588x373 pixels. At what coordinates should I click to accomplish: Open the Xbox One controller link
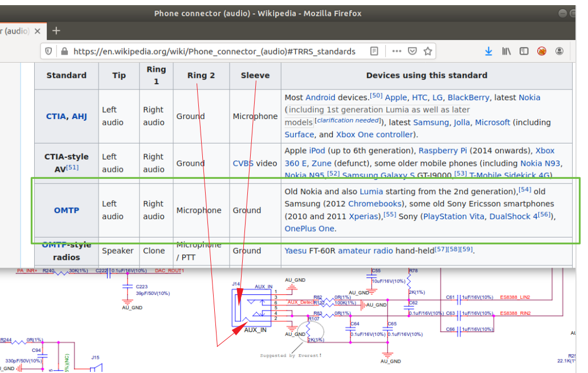374,134
